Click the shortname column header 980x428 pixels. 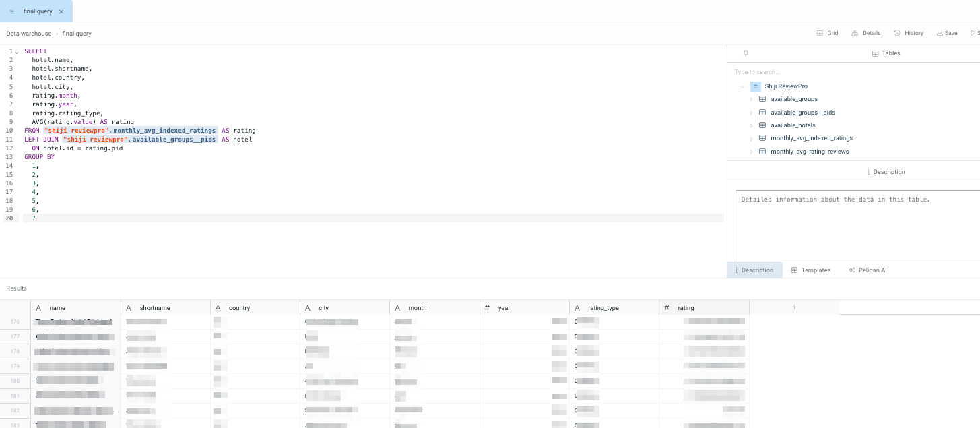pyautogui.click(x=166, y=308)
